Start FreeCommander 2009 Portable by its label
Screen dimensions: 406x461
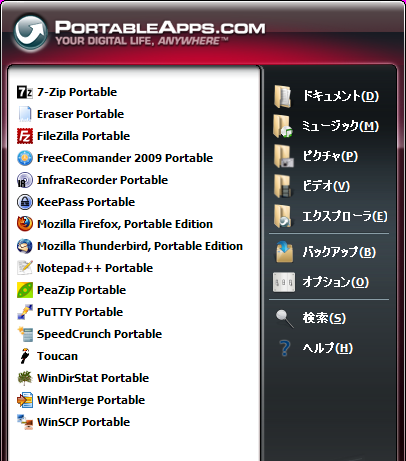click(x=125, y=158)
